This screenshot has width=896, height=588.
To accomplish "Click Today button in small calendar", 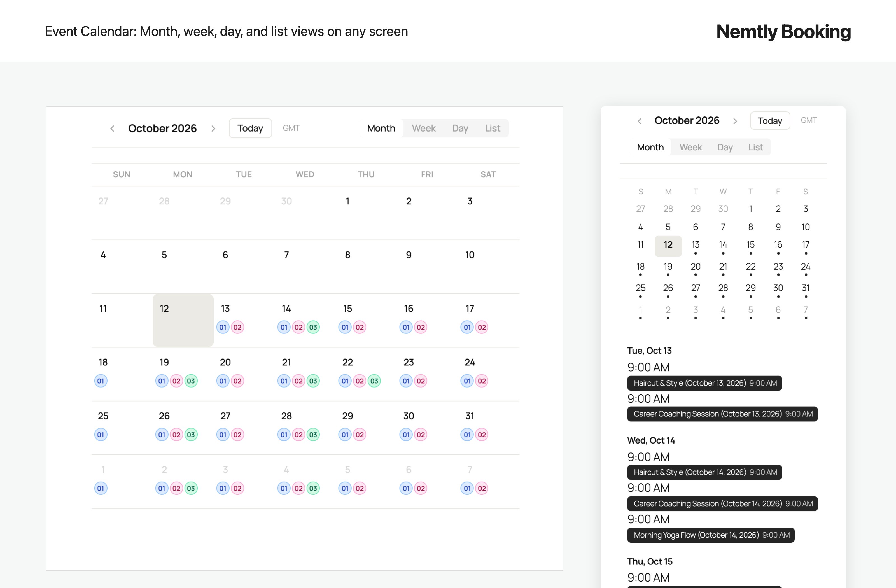I will pos(770,121).
